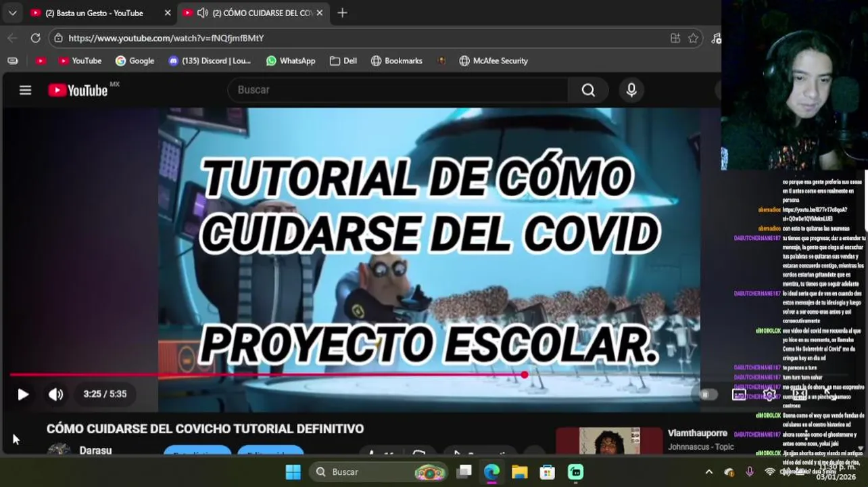Open the Darasu channel name

[x=95, y=450]
